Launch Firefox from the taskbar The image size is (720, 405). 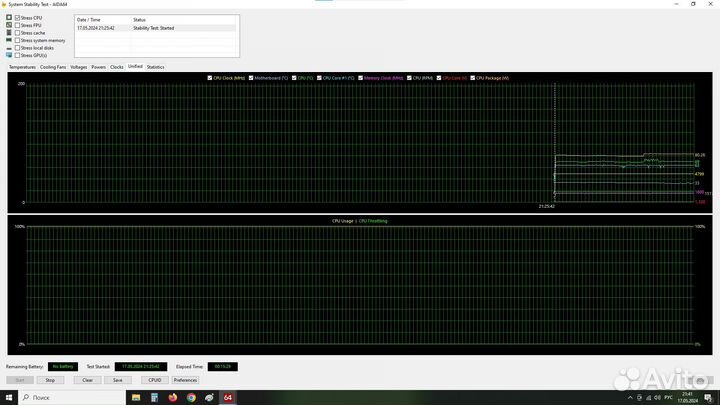point(173,398)
